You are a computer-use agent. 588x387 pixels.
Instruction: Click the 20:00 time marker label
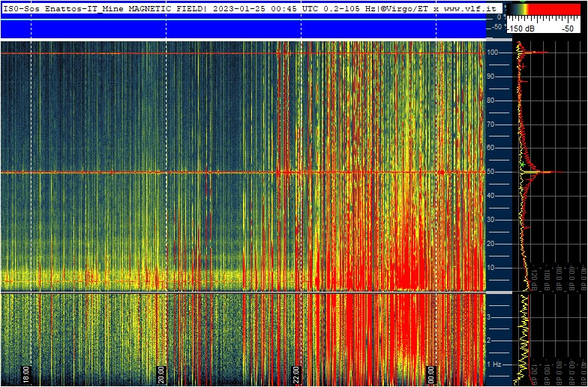160,371
